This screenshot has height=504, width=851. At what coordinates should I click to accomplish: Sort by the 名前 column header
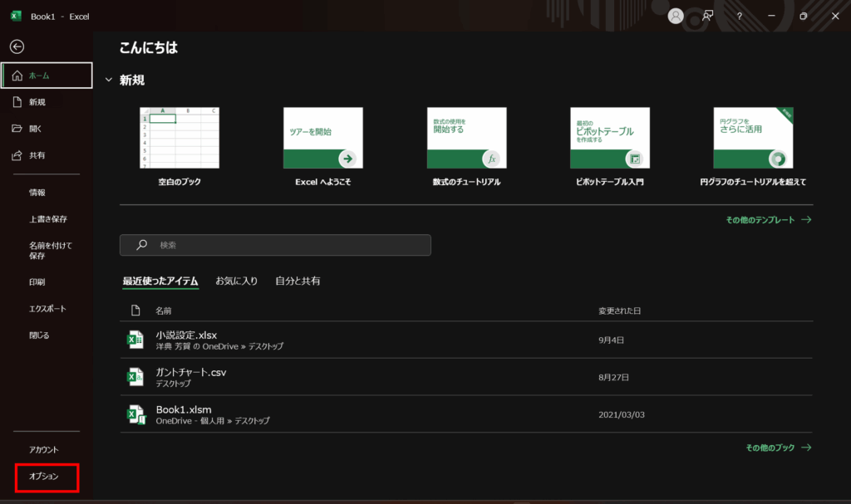(164, 311)
